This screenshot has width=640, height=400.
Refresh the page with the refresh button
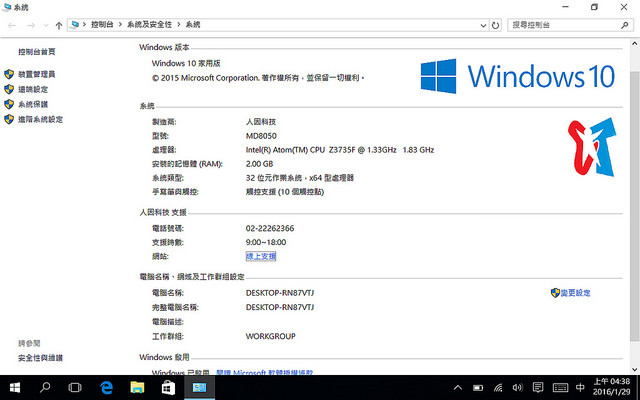(495, 25)
